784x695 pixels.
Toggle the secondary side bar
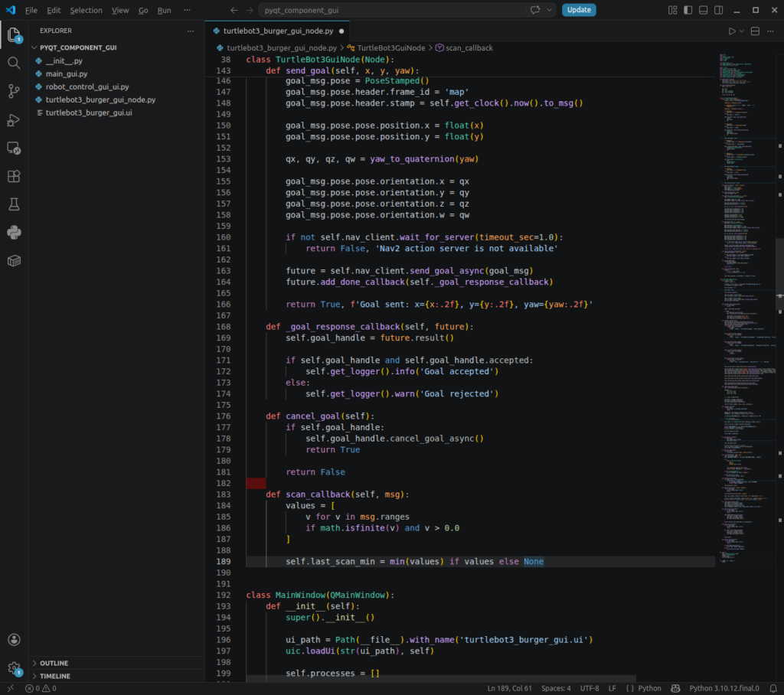(x=719, y=10)
